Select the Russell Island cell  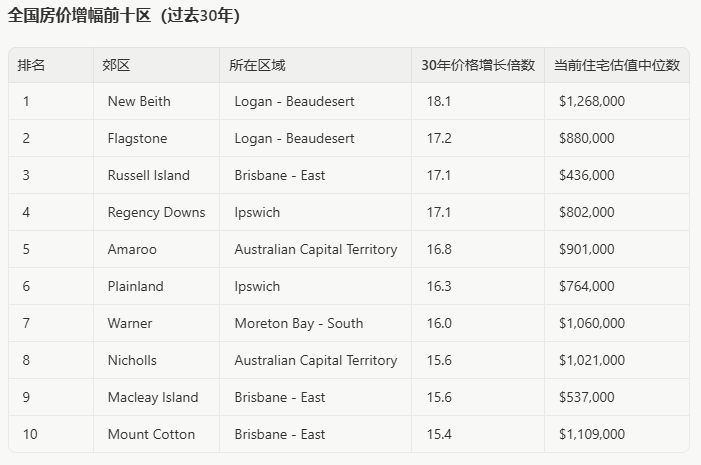148,176
